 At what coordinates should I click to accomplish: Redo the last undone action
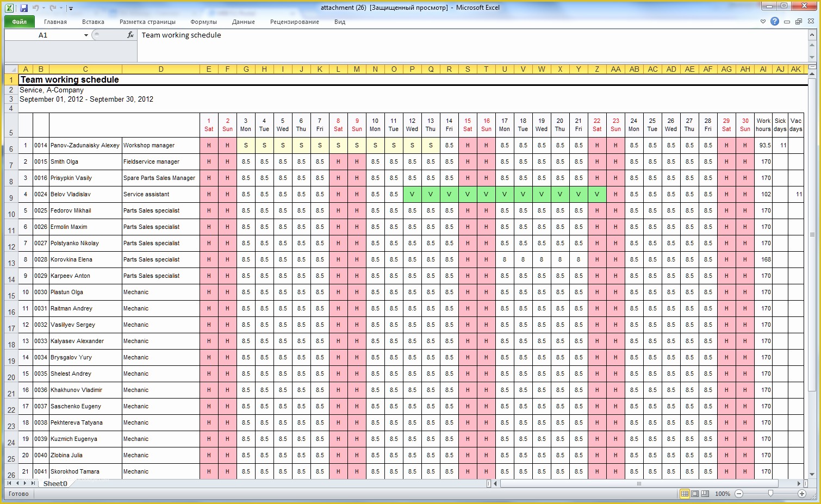point(53,8)
